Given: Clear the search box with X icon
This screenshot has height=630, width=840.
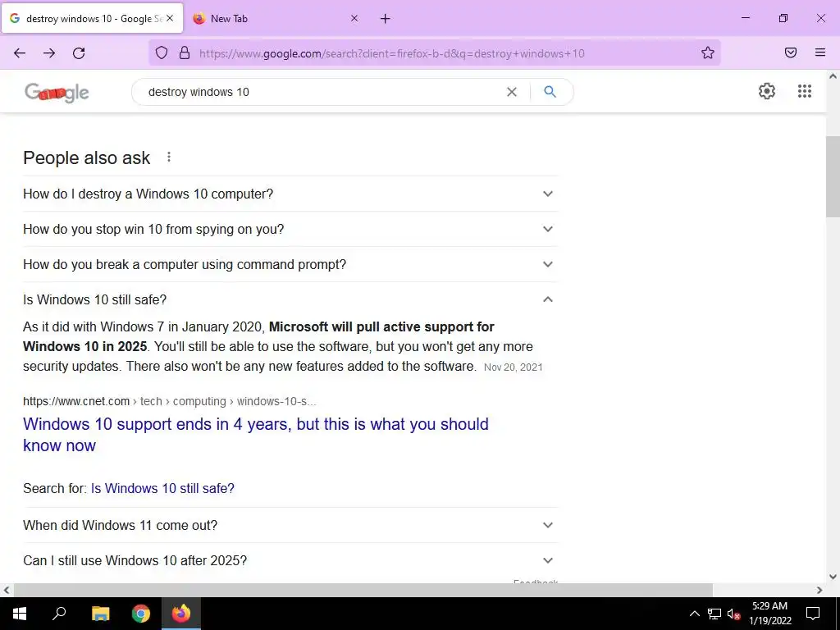Looking at the screenshot, I should pyautogui.click(x=512, y=92).
